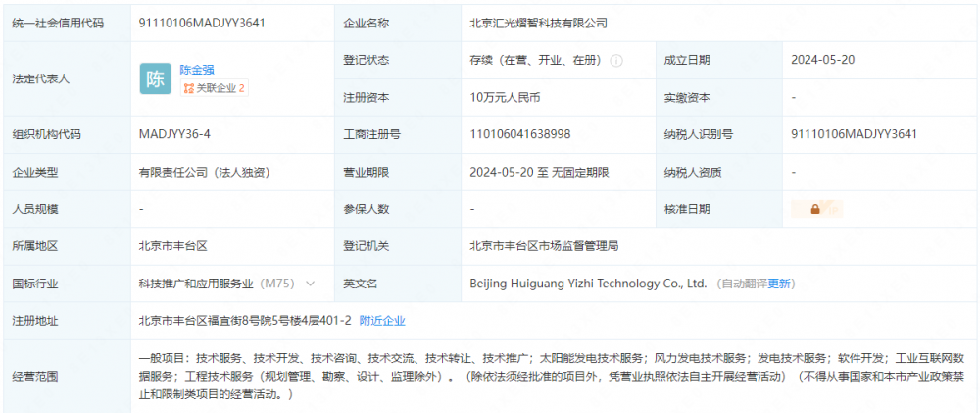This screenshot has width=980, height=413.
Task: Click the 所属地区 label
Action: (35, 246)
